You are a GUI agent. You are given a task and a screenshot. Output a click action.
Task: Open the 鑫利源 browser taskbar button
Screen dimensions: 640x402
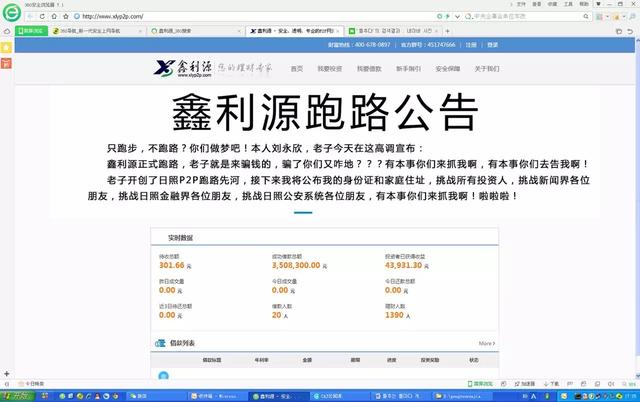pyautogui.click(x=278, y=396)
